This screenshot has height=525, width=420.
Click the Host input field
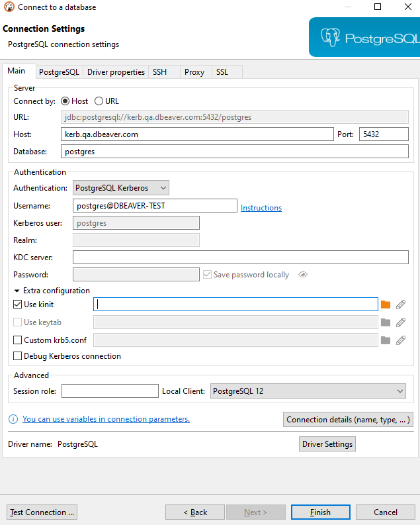[x=197, y=134]
